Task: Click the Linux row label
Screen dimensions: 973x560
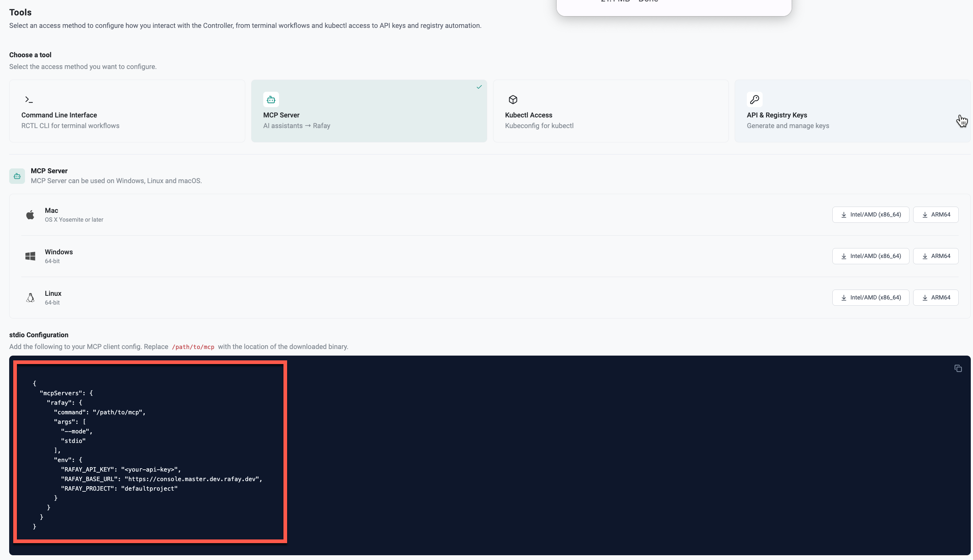Action: click(53, 294)
